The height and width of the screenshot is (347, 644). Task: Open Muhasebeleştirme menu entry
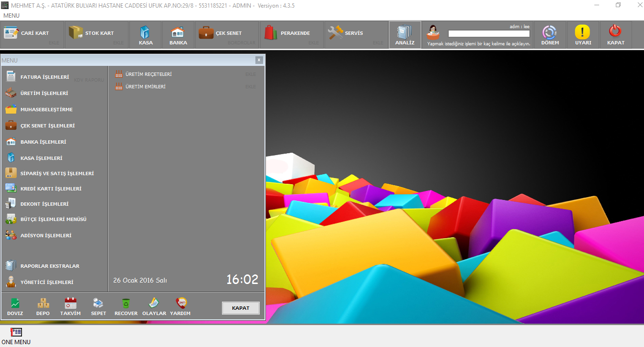coord(46,109)
